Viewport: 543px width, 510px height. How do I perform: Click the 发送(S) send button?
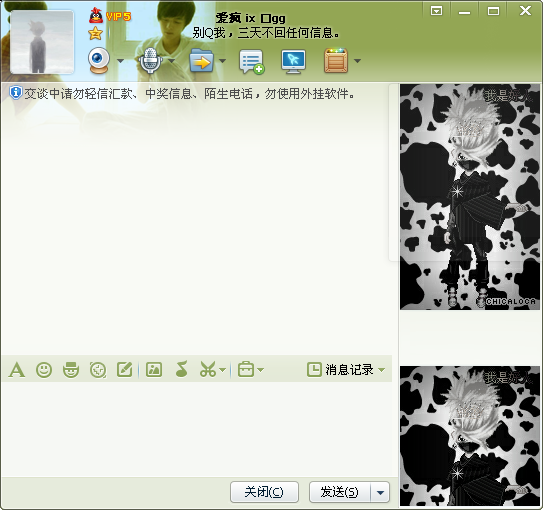[340, 492]
